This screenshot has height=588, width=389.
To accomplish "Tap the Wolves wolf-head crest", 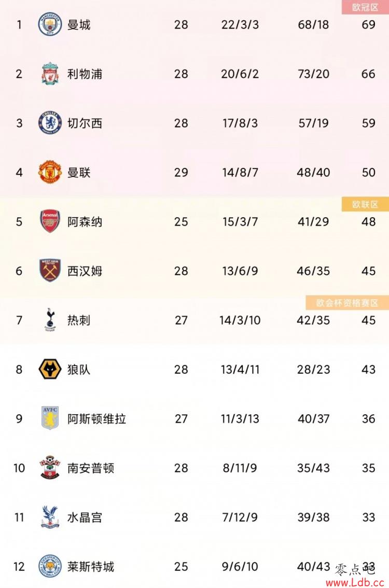I will 50,369.
